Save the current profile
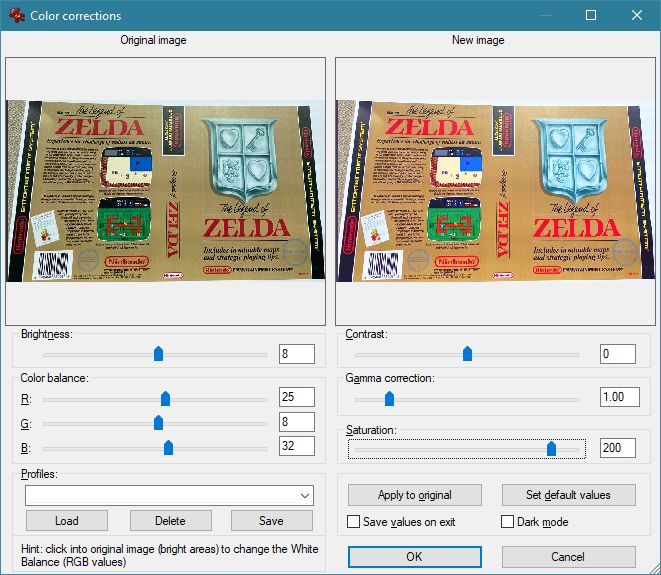The image size is (661, 575). click(271, 521)
